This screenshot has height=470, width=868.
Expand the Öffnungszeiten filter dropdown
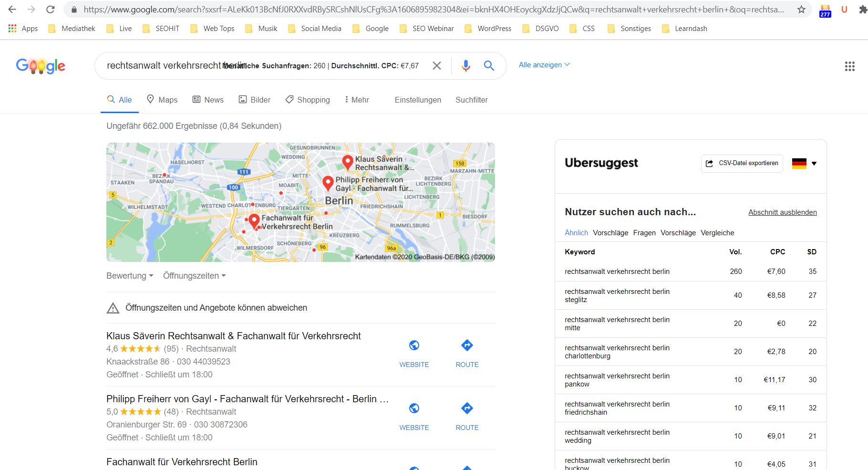point(194,276)
